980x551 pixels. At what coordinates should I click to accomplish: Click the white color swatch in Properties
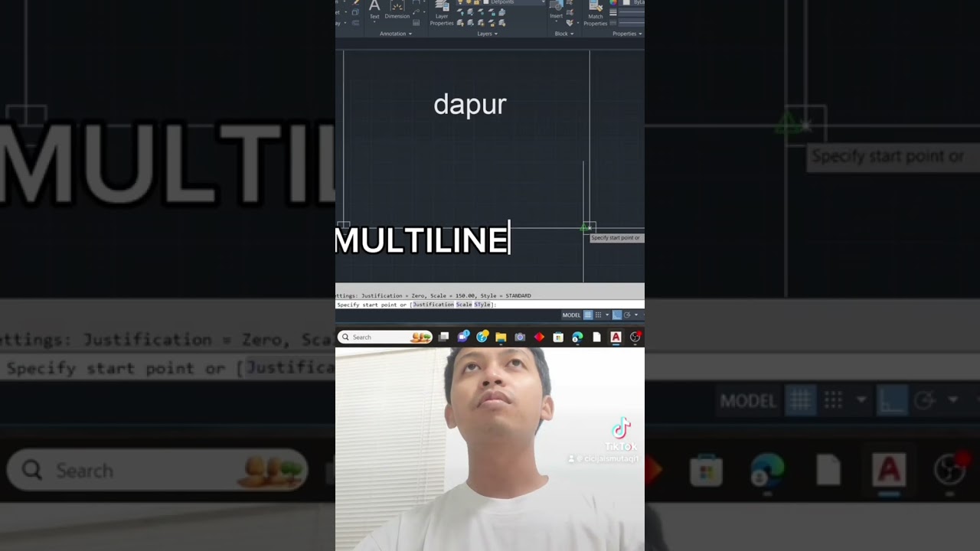pos(627,2)
